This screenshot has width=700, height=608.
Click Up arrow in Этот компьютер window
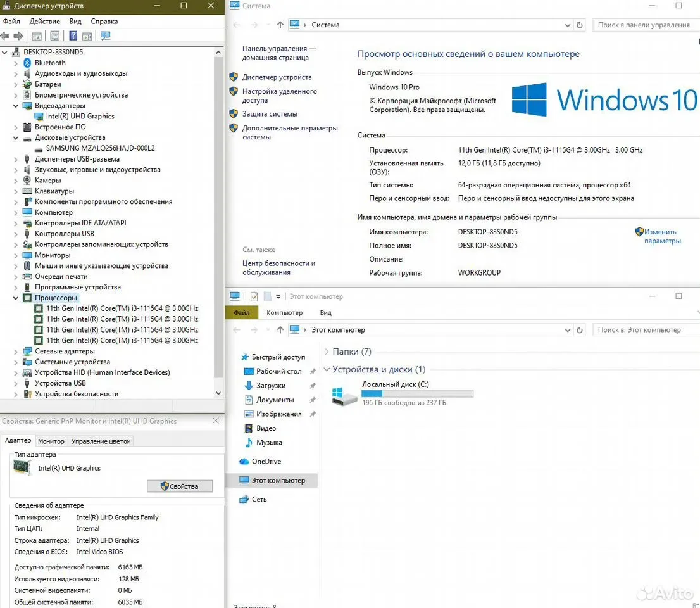click(280, 330)
